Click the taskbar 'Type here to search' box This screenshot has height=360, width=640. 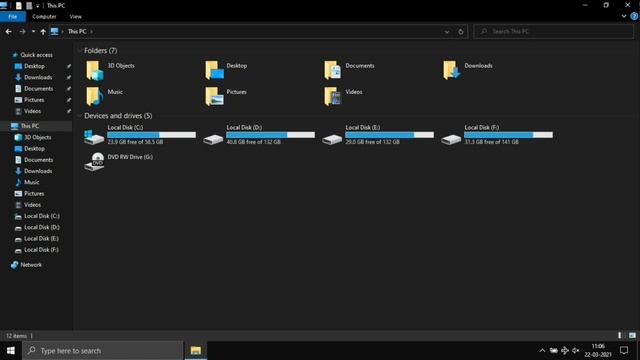102,351
